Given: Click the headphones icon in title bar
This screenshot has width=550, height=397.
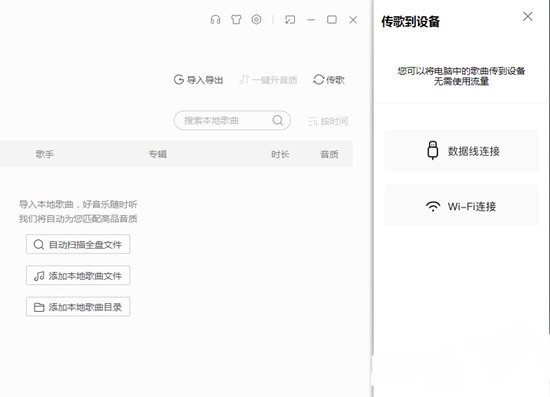Looking at the screenshot, I should (215, 20).
